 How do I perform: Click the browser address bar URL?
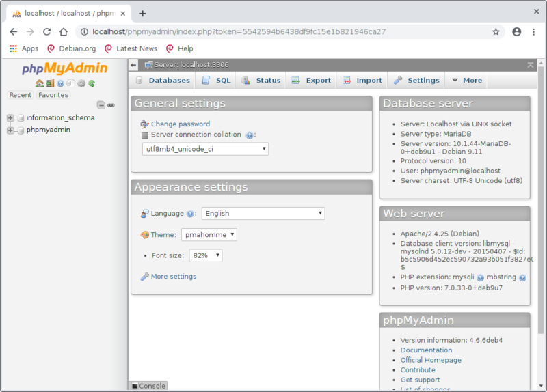[239, 32]
